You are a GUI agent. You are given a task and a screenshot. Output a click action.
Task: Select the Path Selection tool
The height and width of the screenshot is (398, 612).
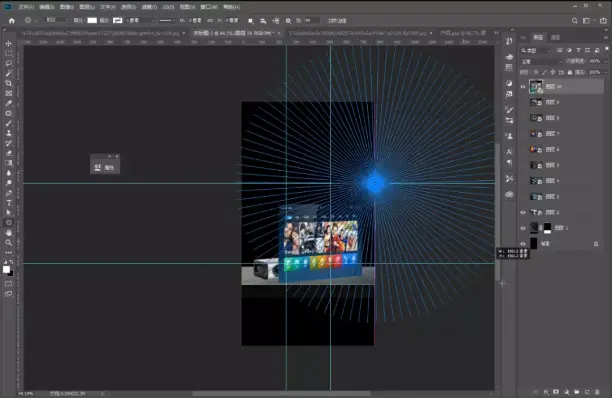9,213
